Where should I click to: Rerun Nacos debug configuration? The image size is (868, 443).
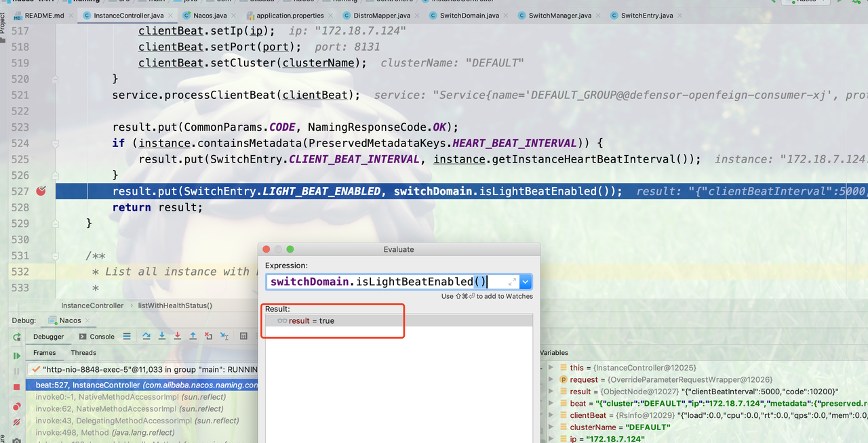(x=17, y=337)
